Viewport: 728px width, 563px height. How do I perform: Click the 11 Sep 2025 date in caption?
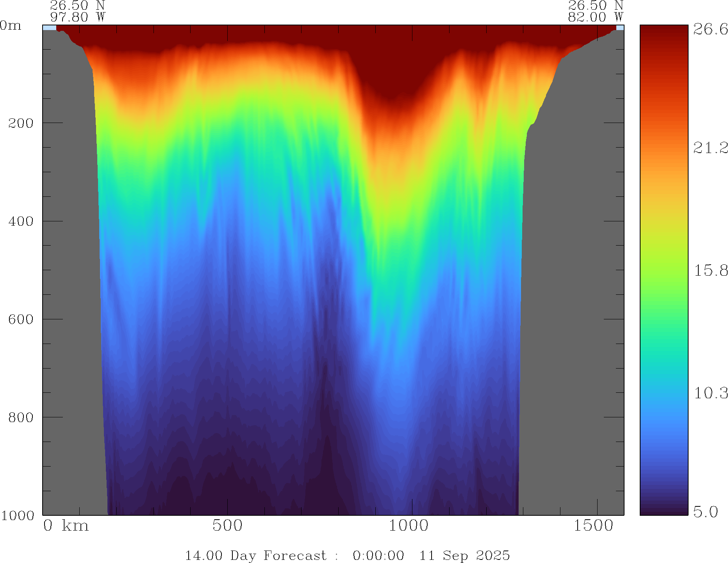[464, 555]
